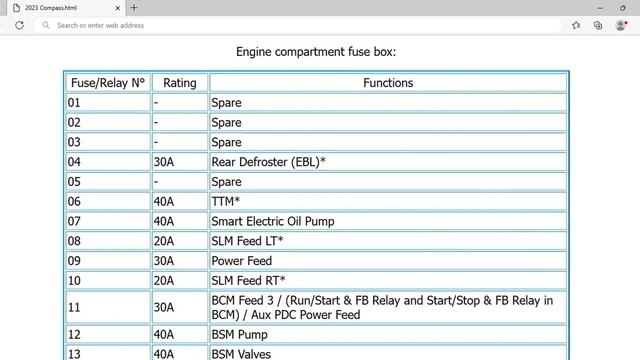Open a new tab with the plus icon
Image resolution: width=640 pixels, height=360 pixels.
pos(134,8)
